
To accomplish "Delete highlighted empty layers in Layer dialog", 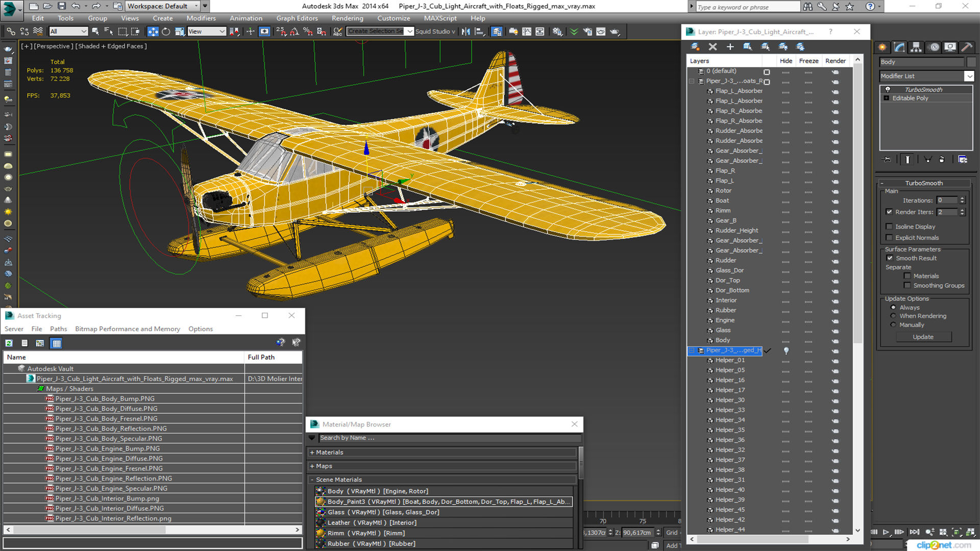I will [713, 46].
